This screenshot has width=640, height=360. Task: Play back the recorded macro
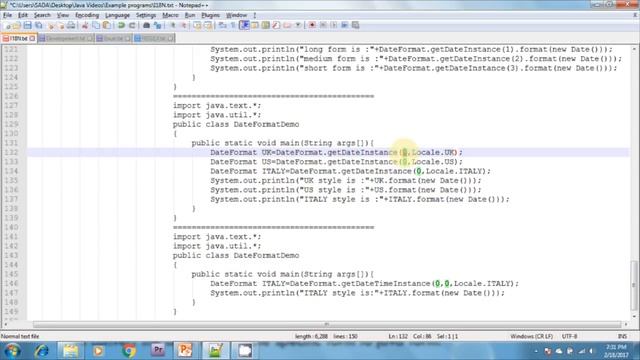point(334,25)
